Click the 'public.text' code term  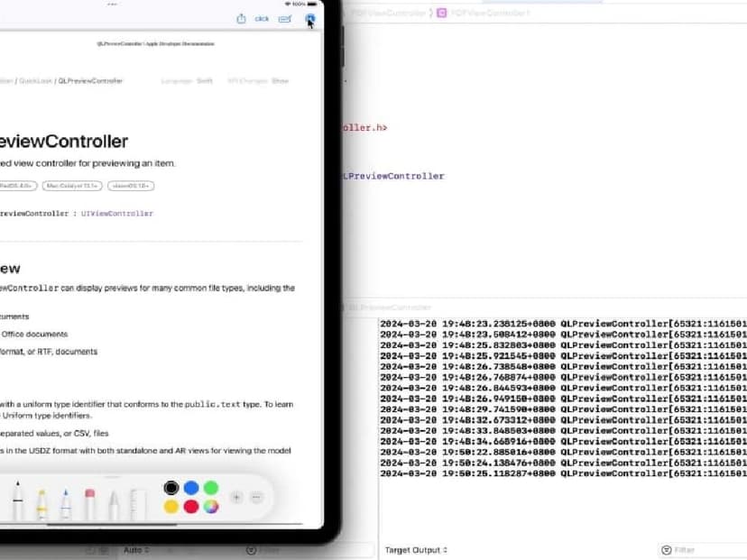(x=213, y=404)
